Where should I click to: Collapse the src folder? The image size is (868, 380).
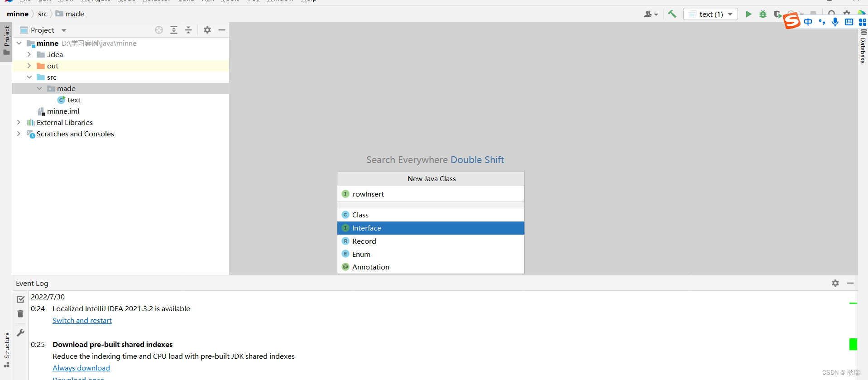click(x=29, y=77)
